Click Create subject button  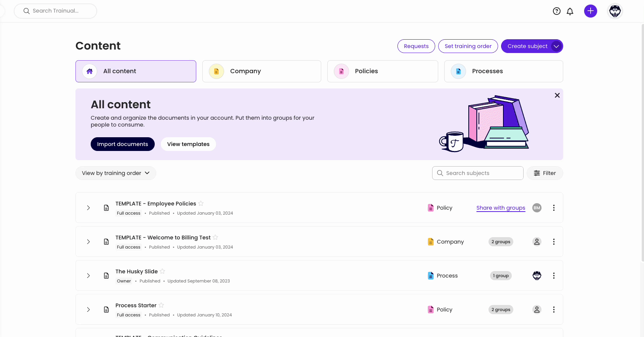[x=527, y=46]
